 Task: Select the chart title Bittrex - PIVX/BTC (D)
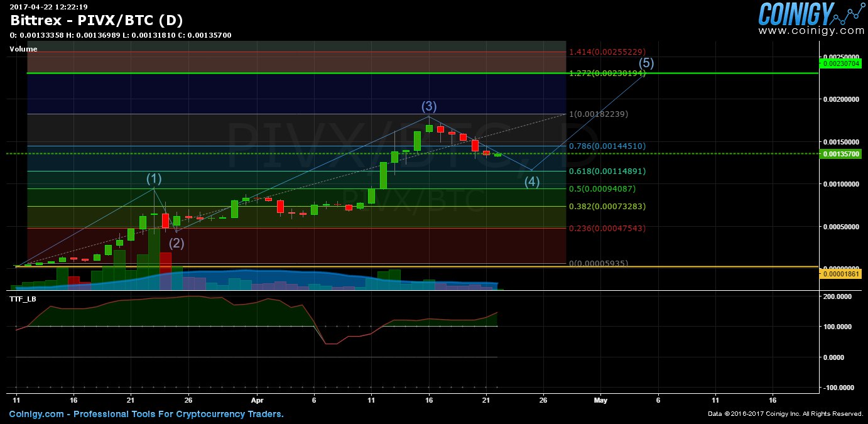(x=96, y=20)
